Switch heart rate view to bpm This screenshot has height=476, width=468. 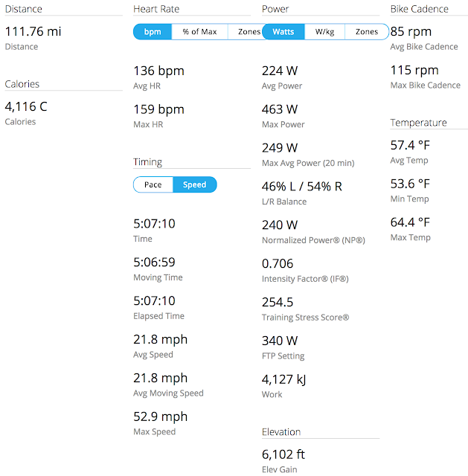coord(153,32)
